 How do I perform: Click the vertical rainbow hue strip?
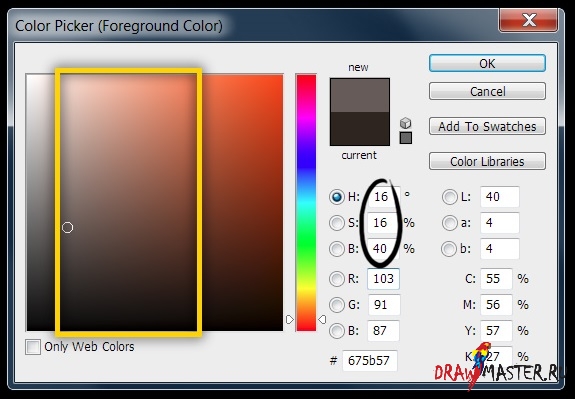click(306, 203)
